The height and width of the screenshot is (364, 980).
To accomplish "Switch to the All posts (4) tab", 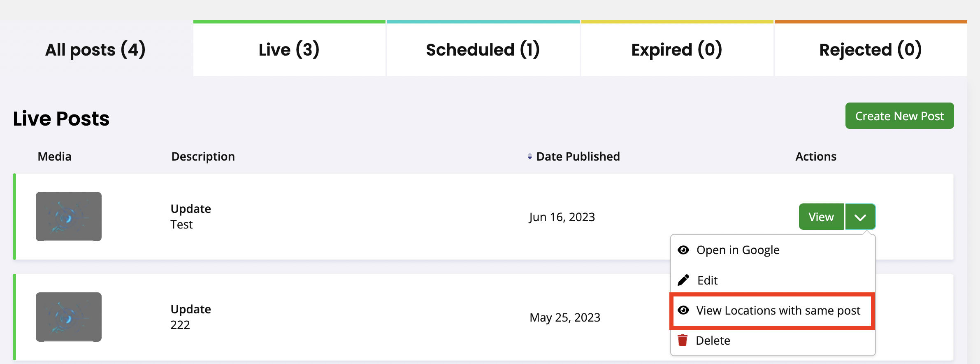I will pyautogui.click(x=95, y=50).
